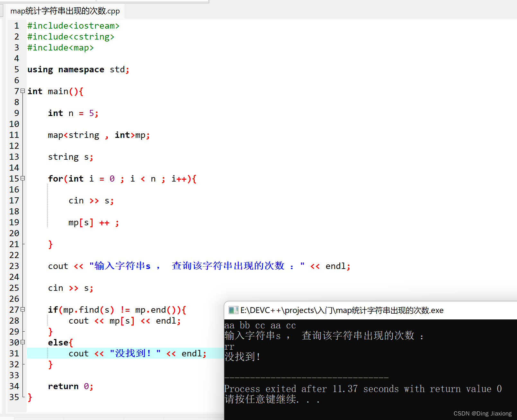Click the fold icon beside the if statement

click(x=22, y=309)
